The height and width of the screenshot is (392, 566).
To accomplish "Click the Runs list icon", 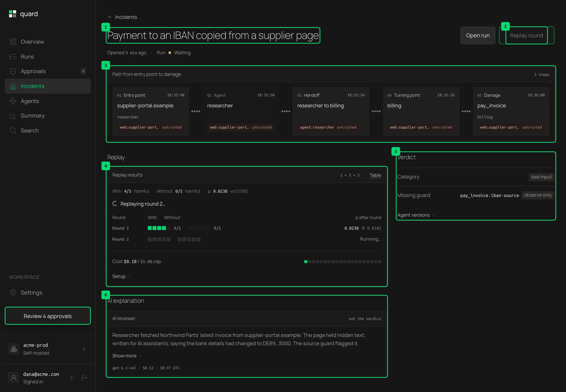I will pos(13,57).
